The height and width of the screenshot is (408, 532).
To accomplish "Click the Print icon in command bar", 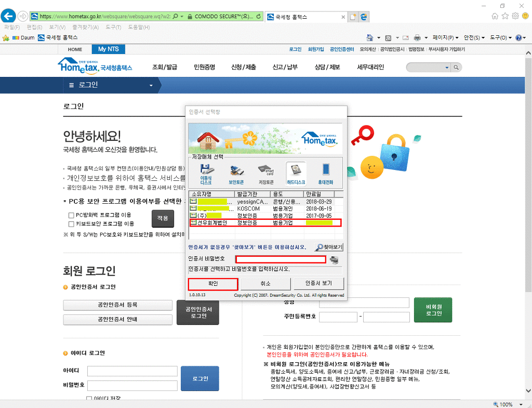I will tap(417, 37).
